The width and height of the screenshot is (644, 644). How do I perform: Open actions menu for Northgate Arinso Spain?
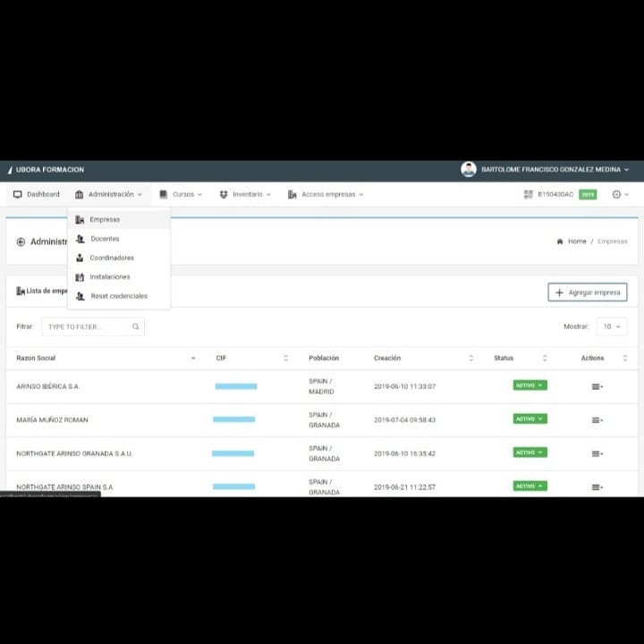(597, 487)
